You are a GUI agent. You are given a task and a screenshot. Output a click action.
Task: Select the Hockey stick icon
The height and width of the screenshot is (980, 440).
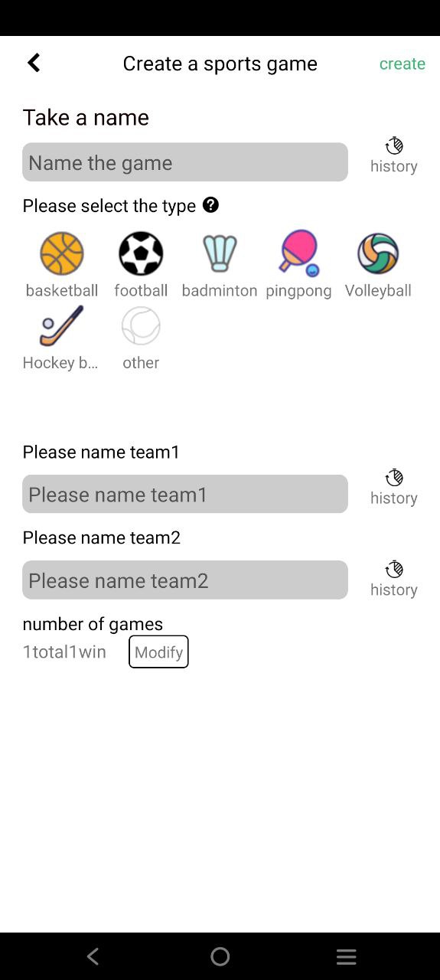pyautogui.click(x=61, y=326)
